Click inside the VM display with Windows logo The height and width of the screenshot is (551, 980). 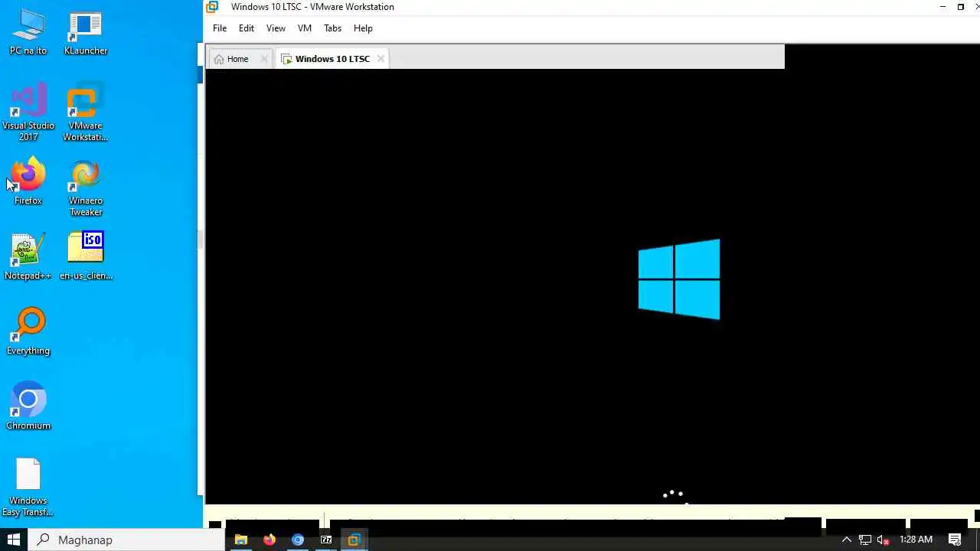coord(591,286)
